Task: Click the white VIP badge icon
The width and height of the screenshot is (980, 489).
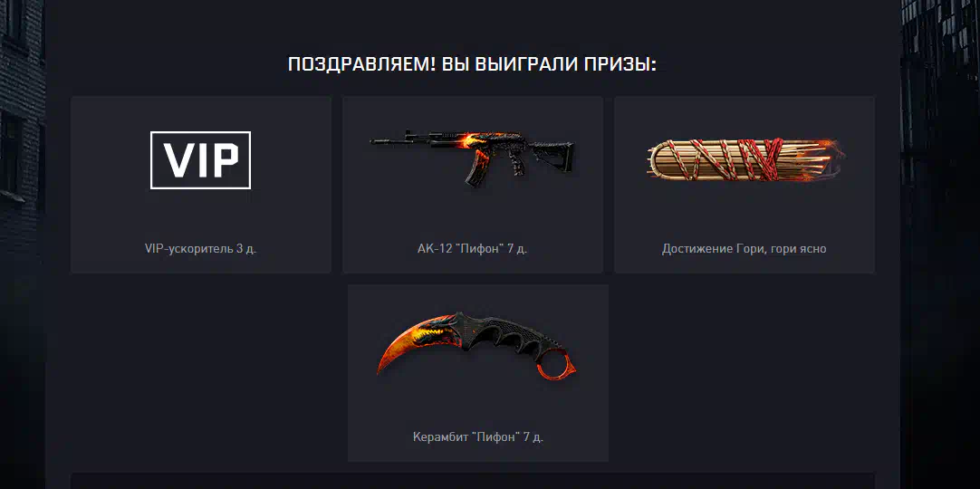Action: (201, 160)
